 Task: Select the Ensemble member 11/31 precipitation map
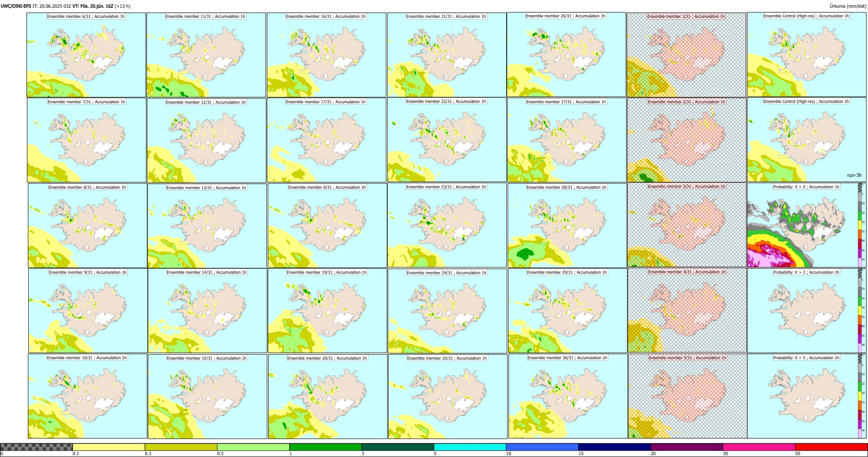point(206,55)
